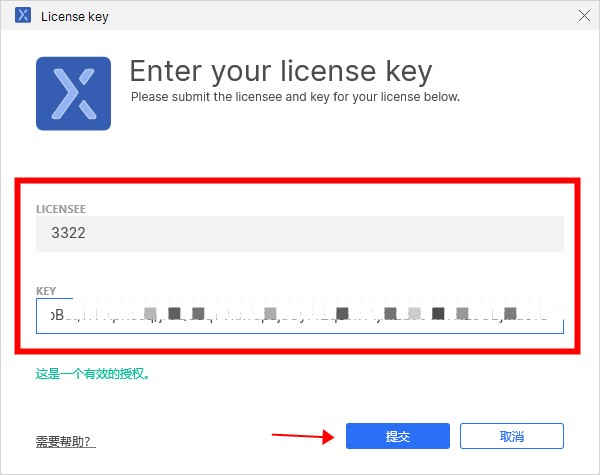Viewport: 600px width, 475px height.
Task: Click the blurred portion of the license key
Action: pos(308,315)
